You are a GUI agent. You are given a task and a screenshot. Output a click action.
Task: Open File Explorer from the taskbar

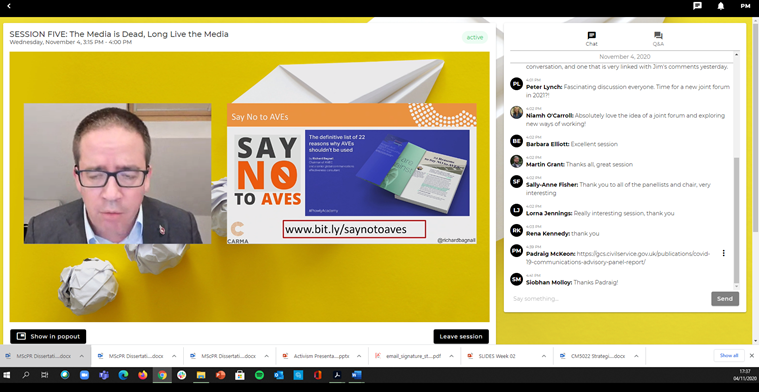pyautogui.click(x=201, y=375)
